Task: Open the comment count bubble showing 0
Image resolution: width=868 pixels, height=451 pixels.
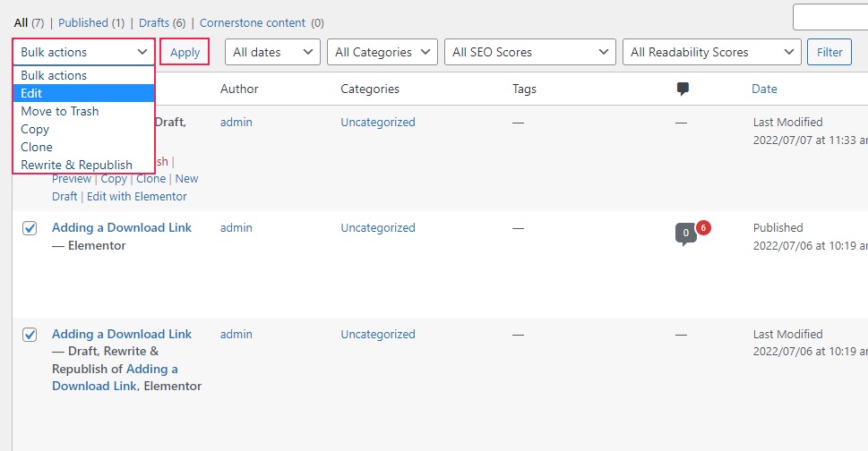Action: [685, 234]
